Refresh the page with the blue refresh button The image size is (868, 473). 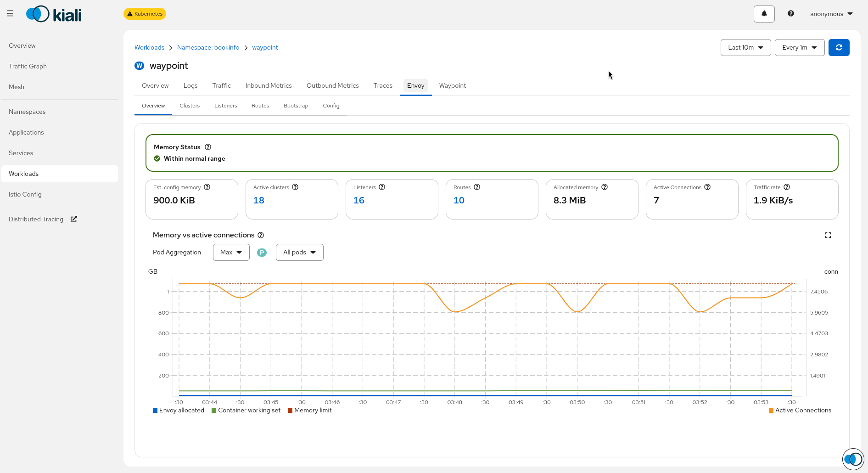(839, 47)
